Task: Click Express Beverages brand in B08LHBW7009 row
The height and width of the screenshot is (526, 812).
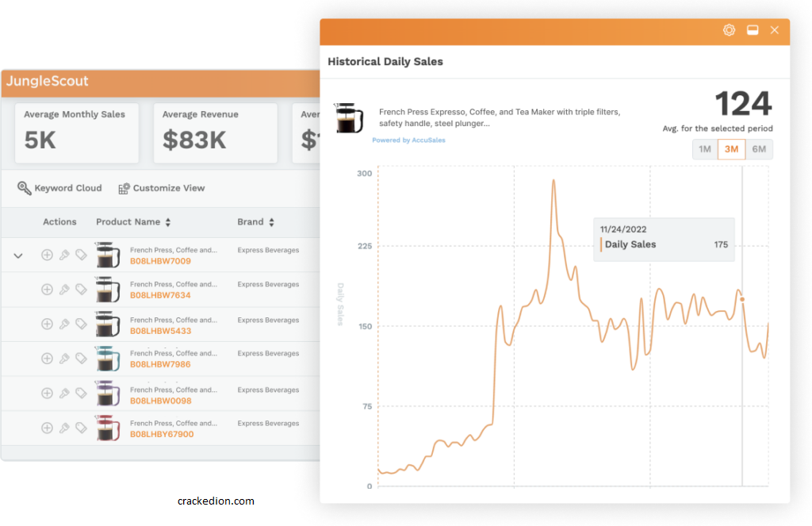Action: point(268,250)
